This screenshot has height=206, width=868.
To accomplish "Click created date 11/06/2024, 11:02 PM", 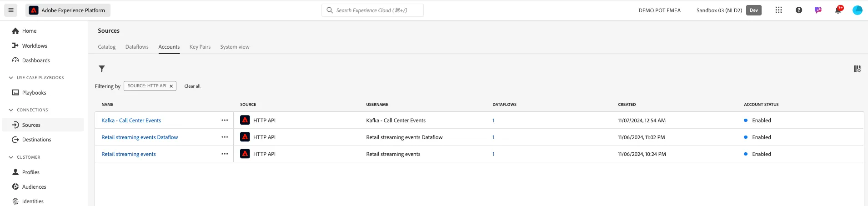I will tap(641, 137).
